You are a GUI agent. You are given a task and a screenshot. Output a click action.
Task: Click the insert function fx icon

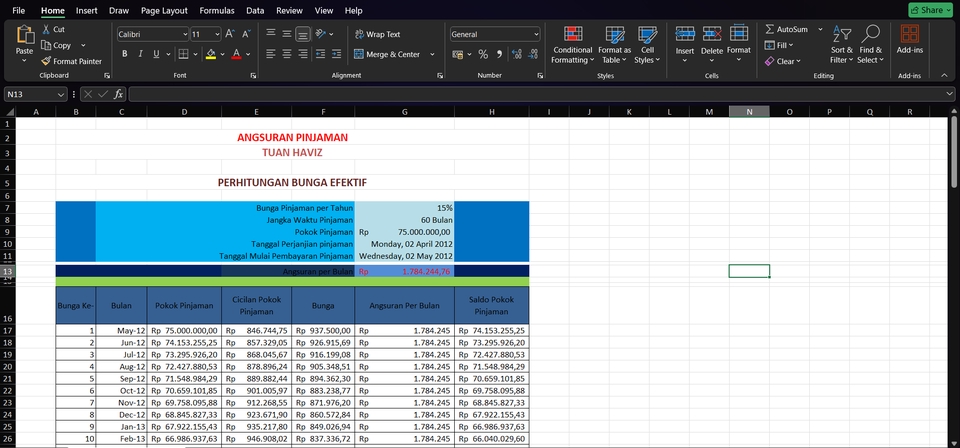point(119,94)
